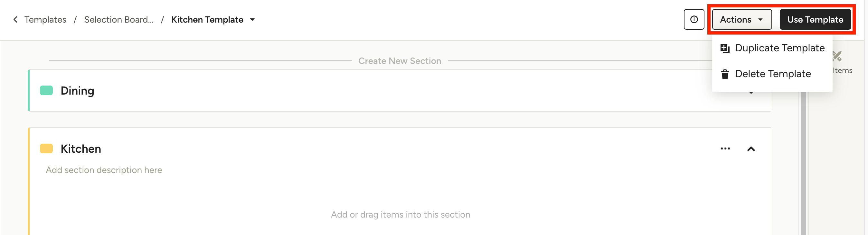This screenshot has width=868, height=235.
Task: Click the Use Template button
Action: pos(815,20)
